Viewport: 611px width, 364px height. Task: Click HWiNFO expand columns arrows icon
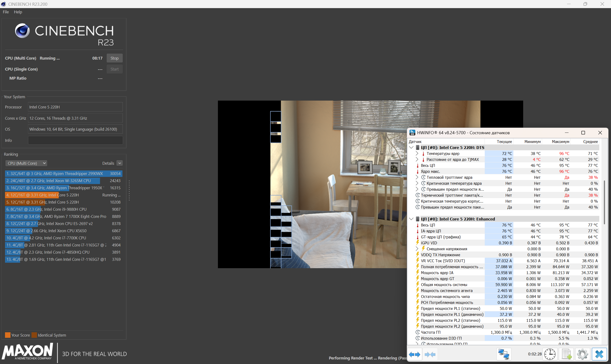coord(415,354)
